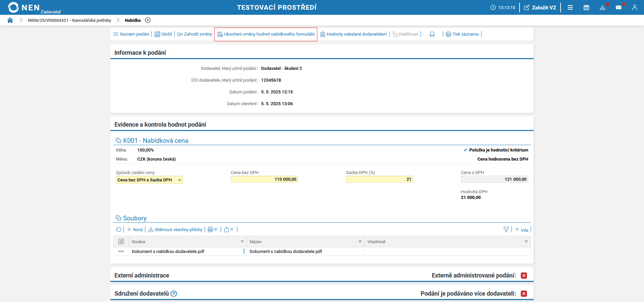Image resolution: width=644 pixels, height=302 pixels.
Task: Open the messages envelope icon
Action: coord(618,7)
